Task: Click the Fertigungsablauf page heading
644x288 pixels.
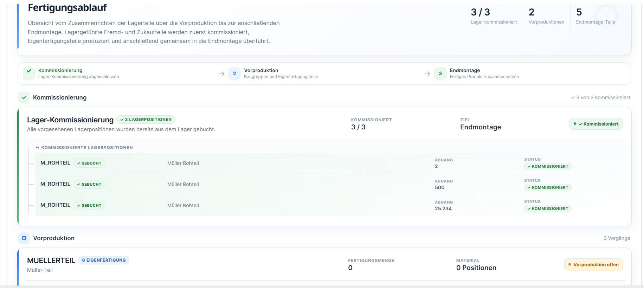Action: pyautogui.click(x=67, y=7)
